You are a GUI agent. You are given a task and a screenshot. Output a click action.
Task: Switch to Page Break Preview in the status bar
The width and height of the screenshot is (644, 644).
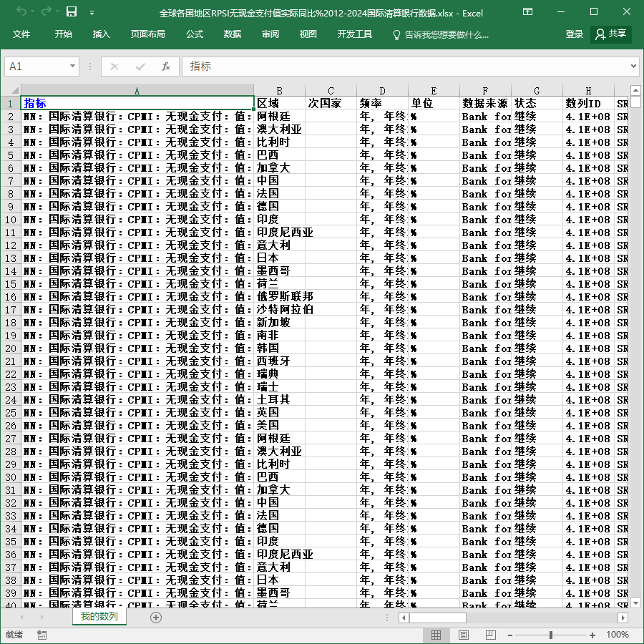[x=490, y=635]
